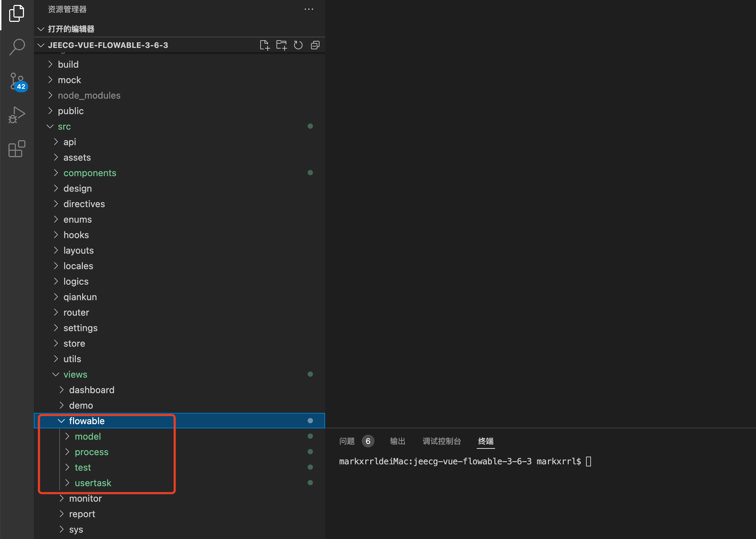The height and width of the screenshot is (539, 756).
Task: Open Source Control with 42 changes
Action: 17,82
